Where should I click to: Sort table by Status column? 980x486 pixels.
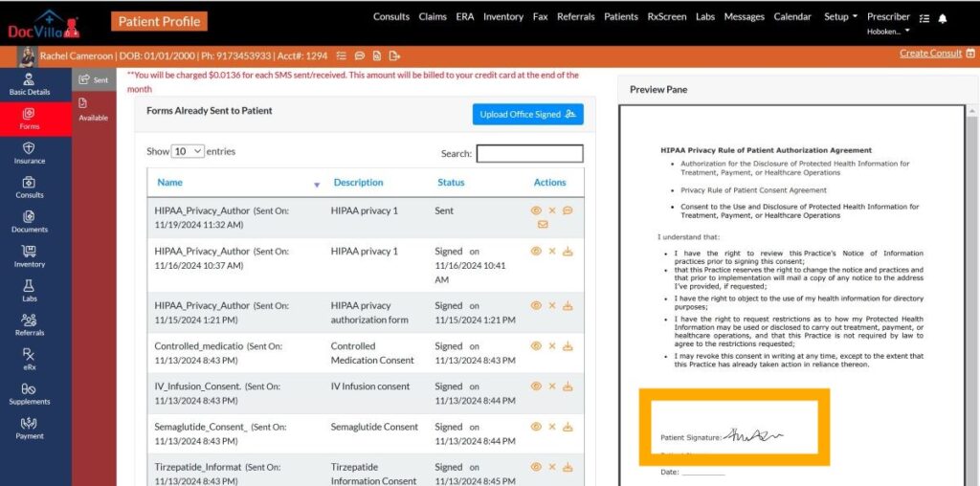(451, 183)
